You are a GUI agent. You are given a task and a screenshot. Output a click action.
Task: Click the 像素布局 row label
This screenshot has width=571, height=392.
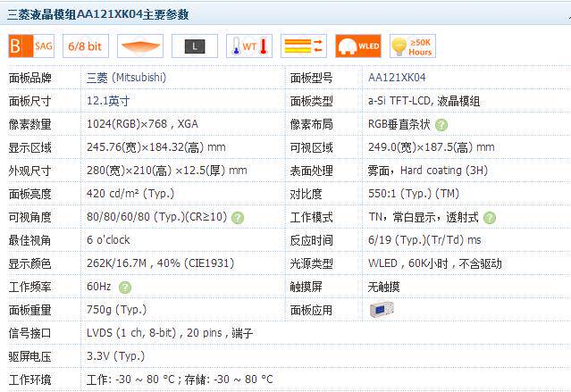(311, 124)
